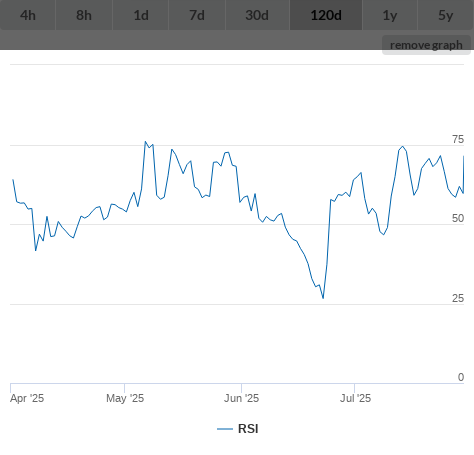Click the Apr '25 axis label
Screen dimensions: 474x455
[27, 398]
